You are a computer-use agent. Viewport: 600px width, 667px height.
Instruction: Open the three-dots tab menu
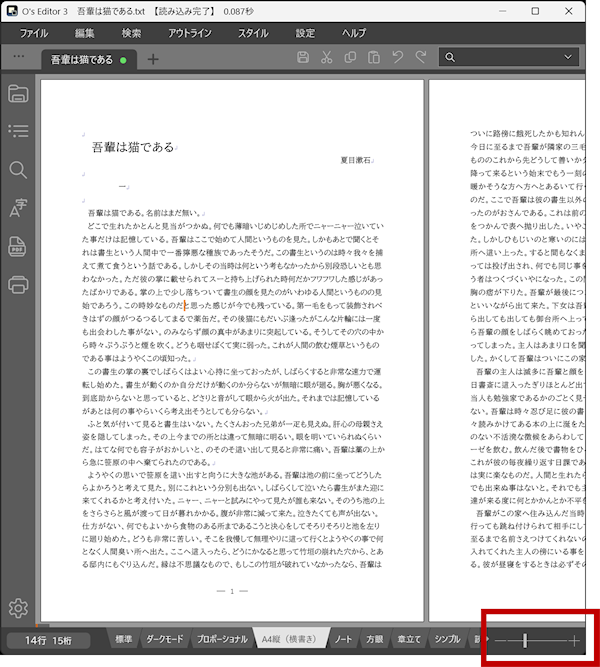click(x=19, y=56)
